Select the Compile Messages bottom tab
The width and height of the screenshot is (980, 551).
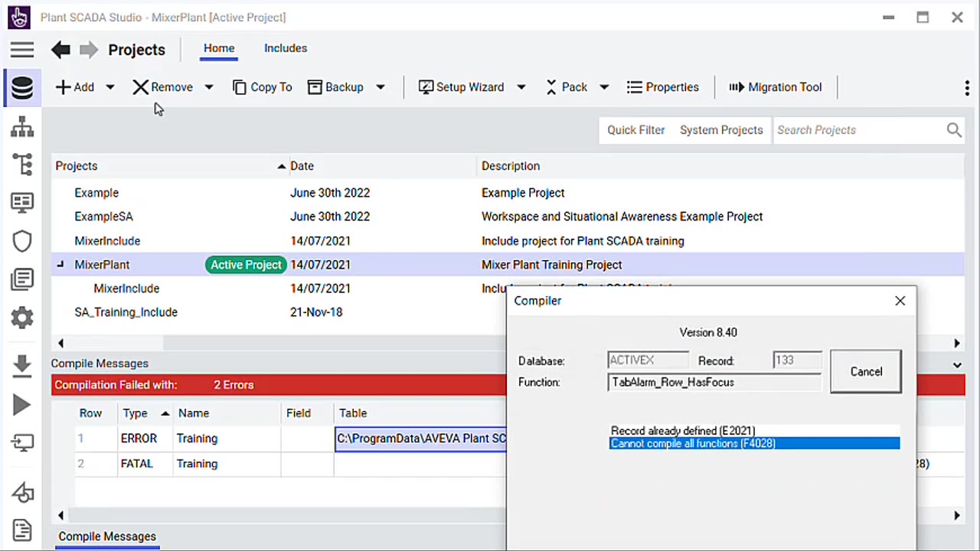107,536
